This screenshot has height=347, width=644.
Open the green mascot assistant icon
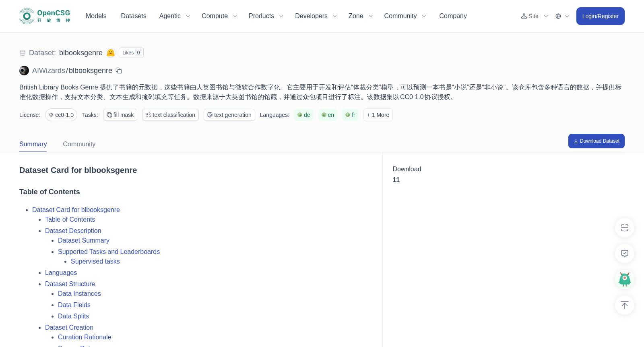coord(625,279)
